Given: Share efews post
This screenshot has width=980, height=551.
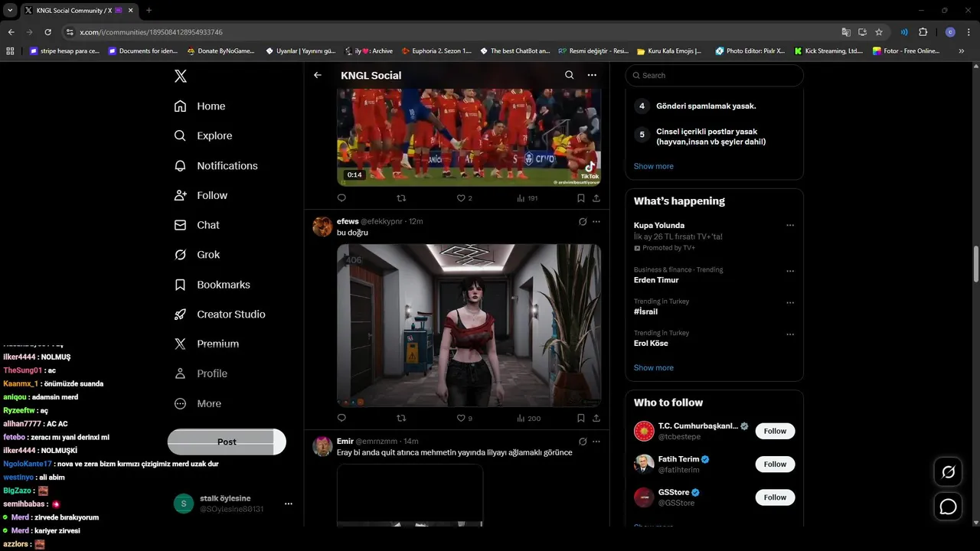Looking at the screenshot, I should click(596, 418).
